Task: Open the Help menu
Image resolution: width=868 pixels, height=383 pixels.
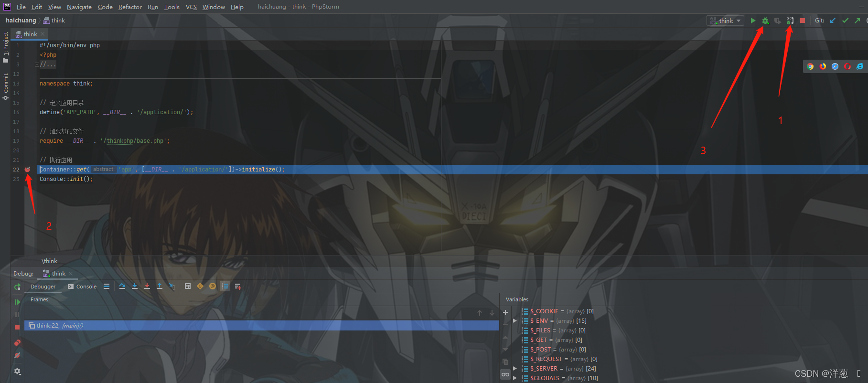Action: 237,7
